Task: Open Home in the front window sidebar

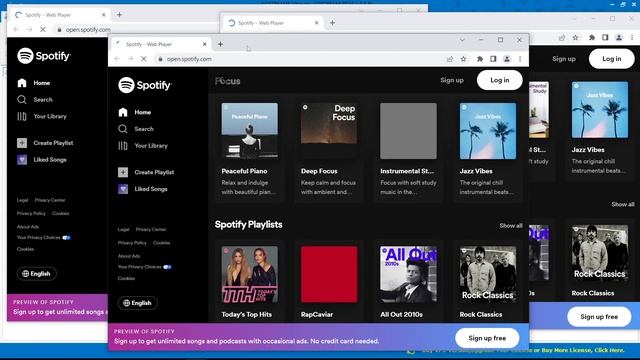Action: tap(135, 112)
